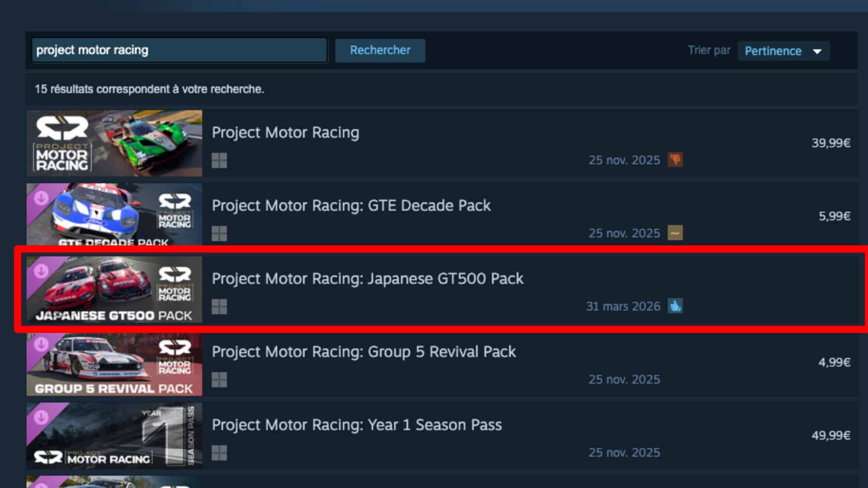
Task: Open the GTE Decade Pack result title
Action: point(351,206)
